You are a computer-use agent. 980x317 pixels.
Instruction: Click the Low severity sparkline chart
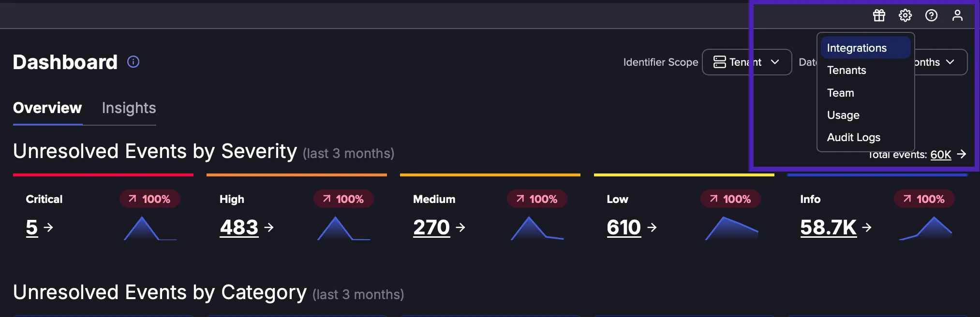pos(731,229)
